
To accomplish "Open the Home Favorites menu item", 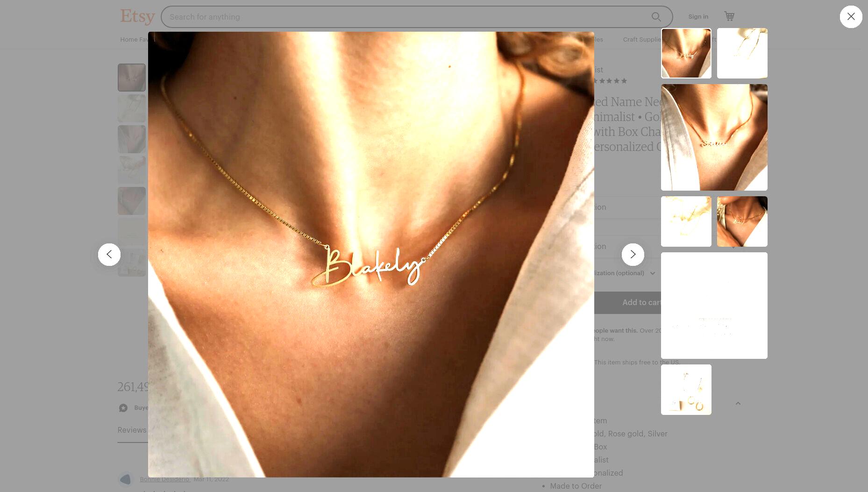I will (134, 40).
